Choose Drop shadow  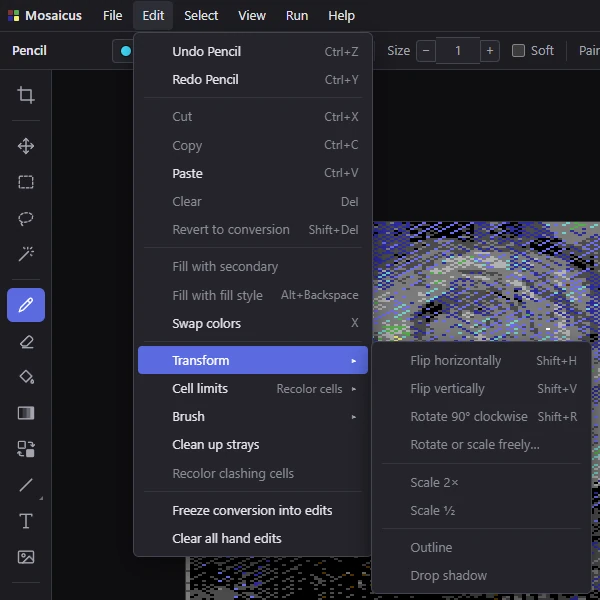pyautogui.click(x=481, y=576)
